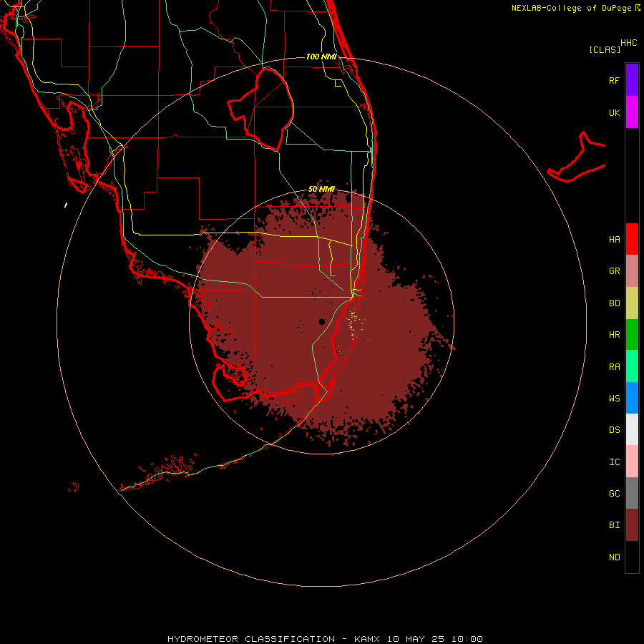Click the 50 NMI range ring label
The width and height of the screenshot is (644, 644).
tap(321, 189)
